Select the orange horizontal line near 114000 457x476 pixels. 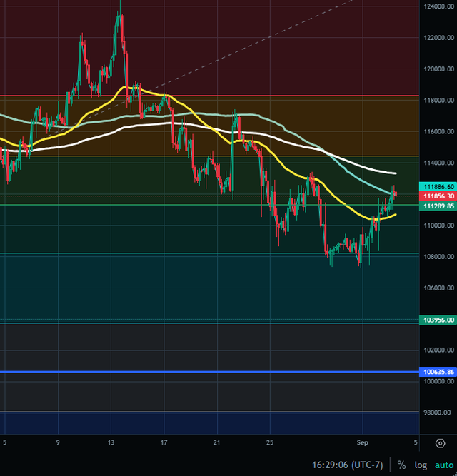pyautogui.click(x=209, y=156)
